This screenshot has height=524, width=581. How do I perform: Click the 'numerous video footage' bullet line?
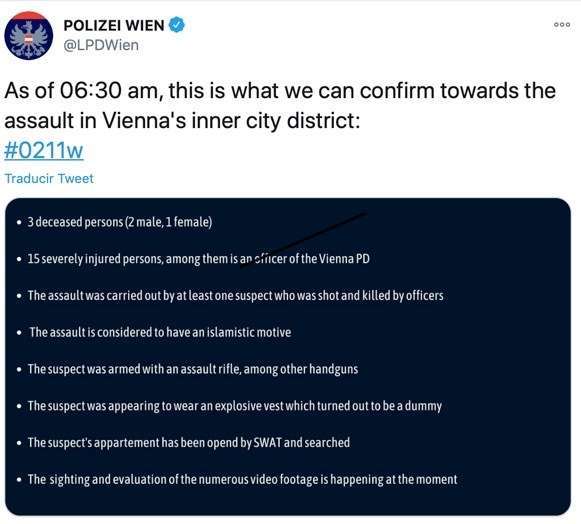point(242,480)
